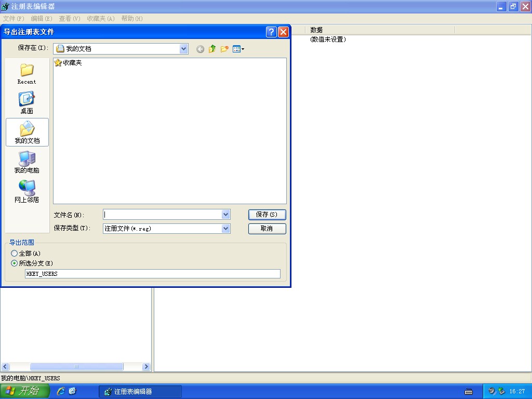Image resolution: width=532 pixels, height=399 pixels.
Task: Click the 注册表编辑器 taskbar button
Action: pos(140,392)
